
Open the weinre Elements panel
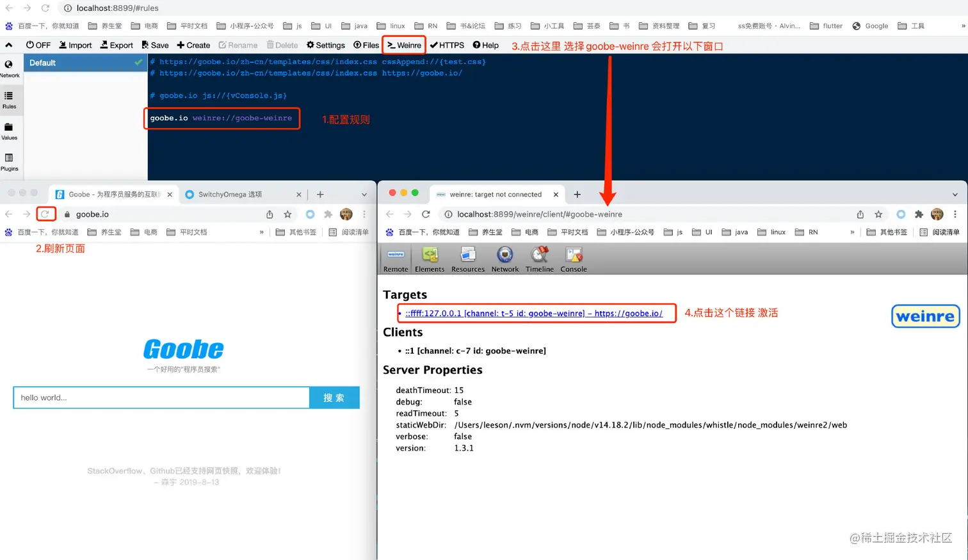point(430,259)
